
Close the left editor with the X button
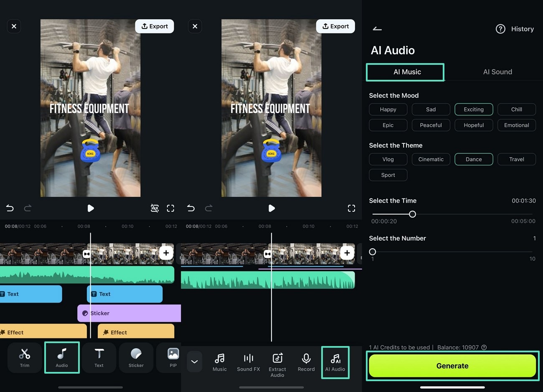click(x=14, y=26)
